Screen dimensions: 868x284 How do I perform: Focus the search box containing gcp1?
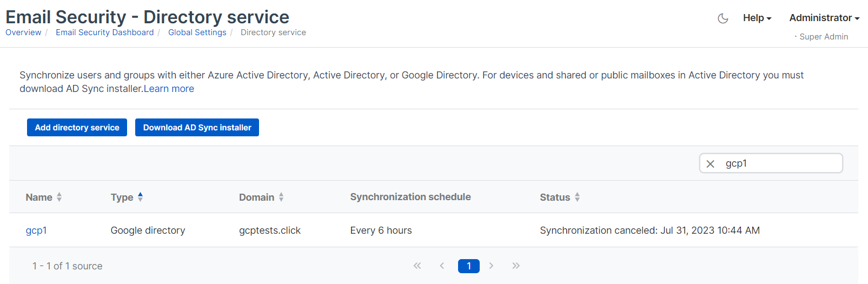(779, 163)
